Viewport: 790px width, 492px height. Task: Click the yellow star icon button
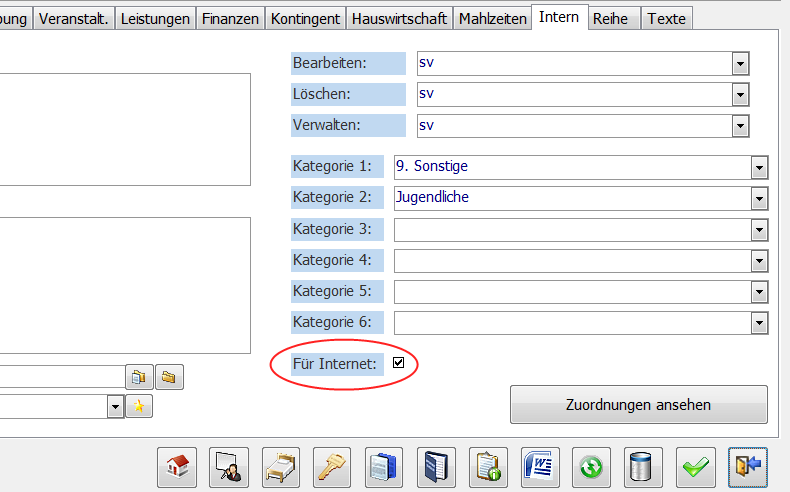(x=140, y=406)
